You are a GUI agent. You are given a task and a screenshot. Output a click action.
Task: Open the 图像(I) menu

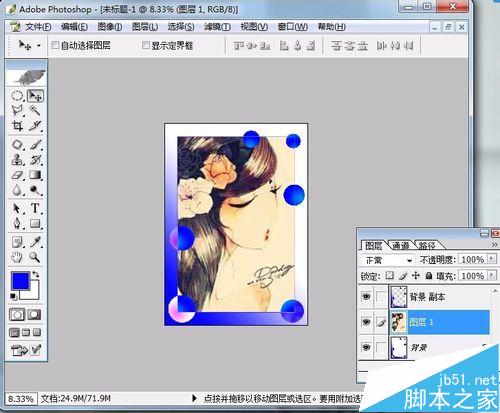110,27
